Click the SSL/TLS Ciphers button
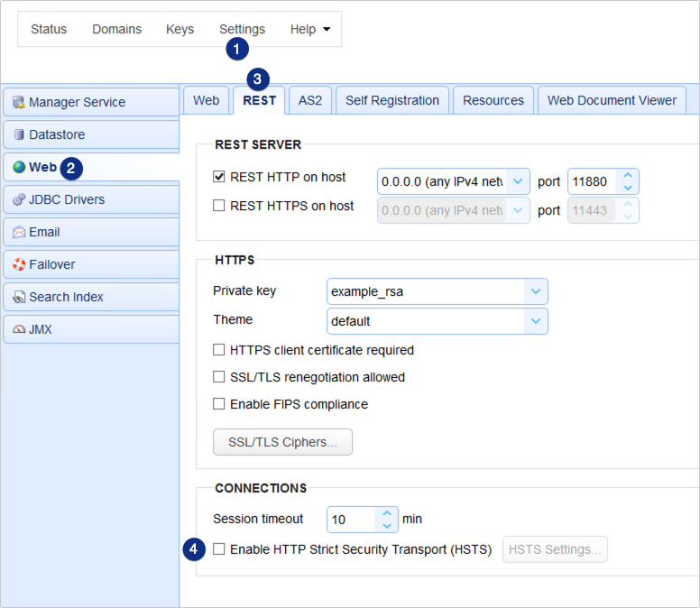700x608 pixels. pos(282,442)
